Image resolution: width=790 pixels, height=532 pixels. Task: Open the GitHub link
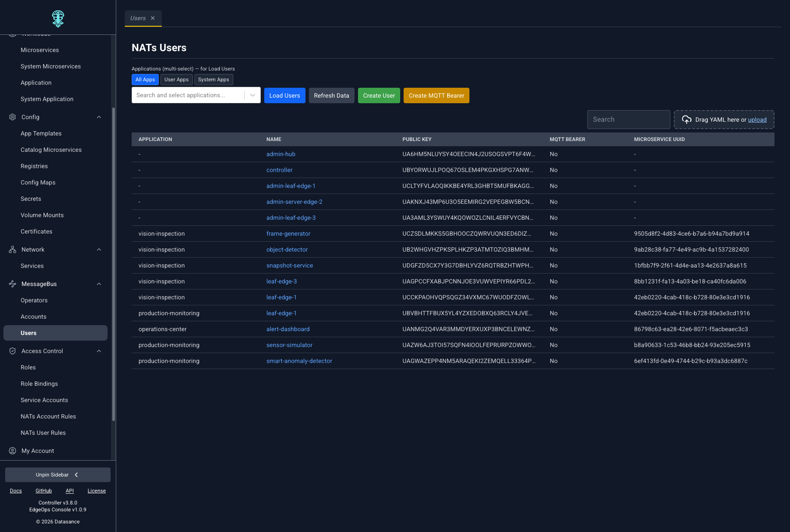point(43,491)
